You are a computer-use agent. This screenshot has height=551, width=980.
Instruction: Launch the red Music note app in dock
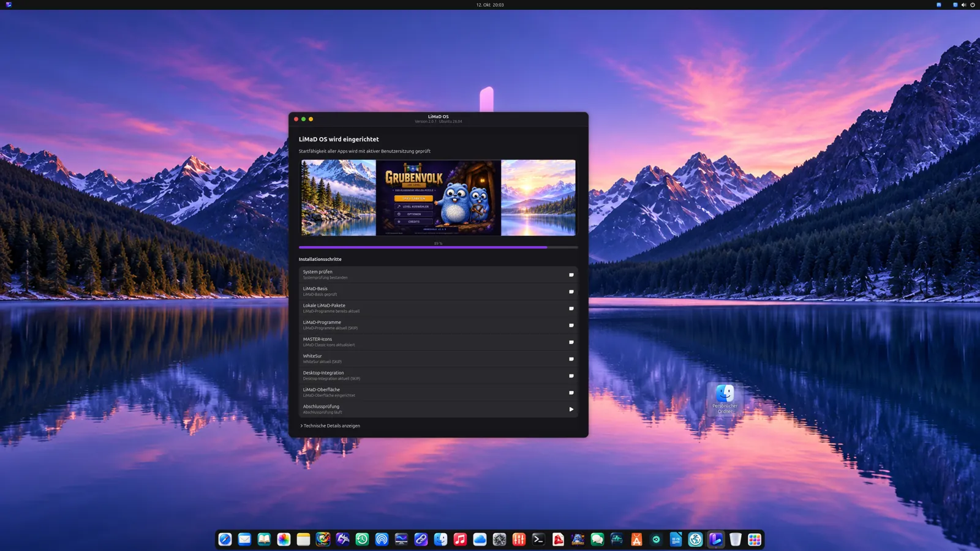click(460, 539)
